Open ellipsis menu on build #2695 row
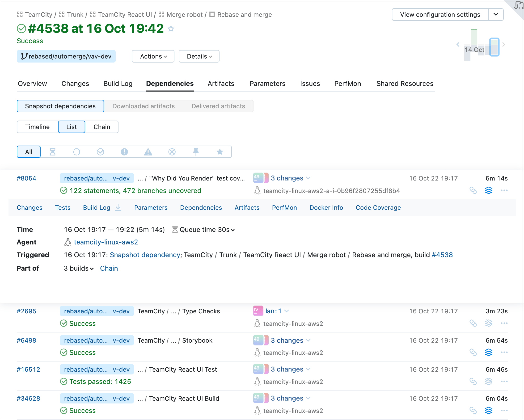Image resolution: width=524 pixels, height=420 pixels. point(504,323)
